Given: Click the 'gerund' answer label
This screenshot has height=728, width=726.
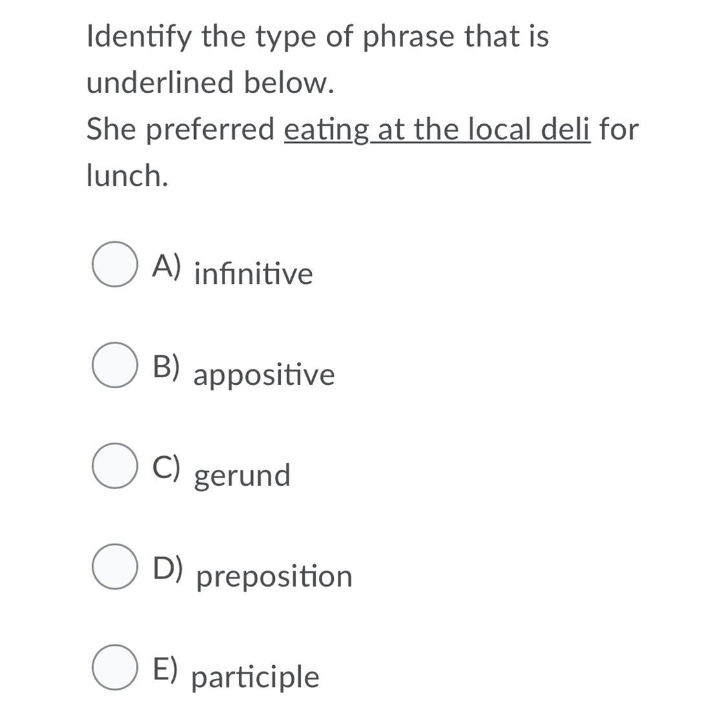Looking at the screenshot, I should coord(242,476).
